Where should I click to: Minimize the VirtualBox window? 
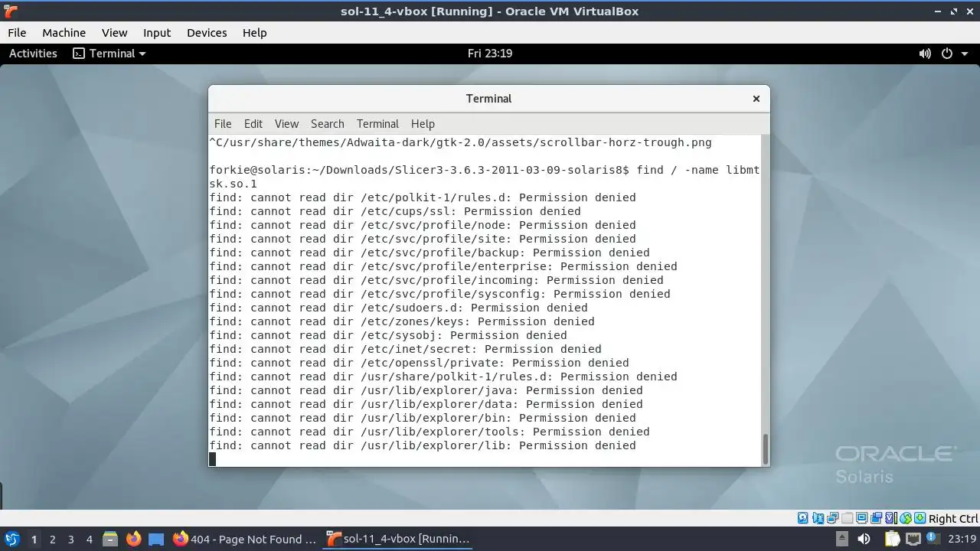click(939, 11)
